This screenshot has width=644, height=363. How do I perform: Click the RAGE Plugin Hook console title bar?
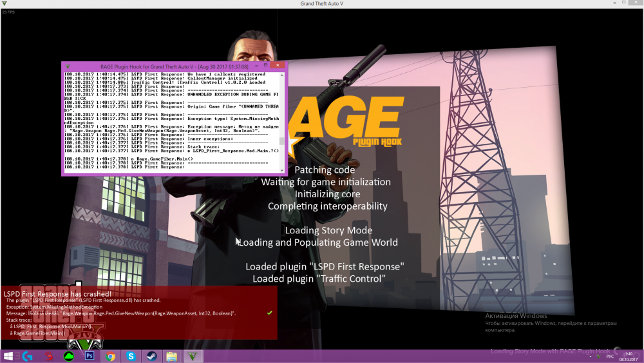(174, 66)
